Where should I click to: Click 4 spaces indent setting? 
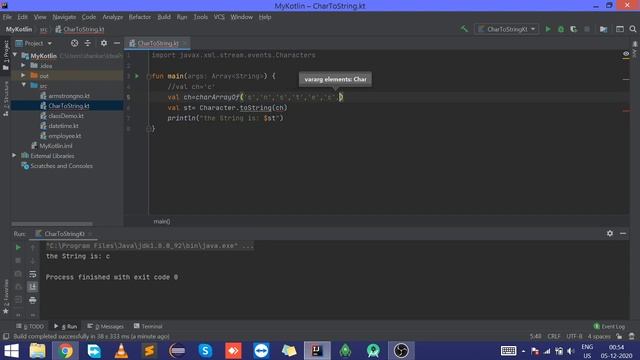pos(599,337)
